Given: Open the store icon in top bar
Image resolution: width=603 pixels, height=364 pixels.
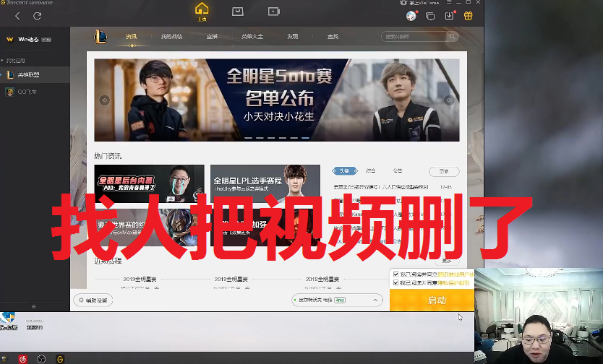Looking at the screenshot, I should pyautogui.click(x=238, y=11).
